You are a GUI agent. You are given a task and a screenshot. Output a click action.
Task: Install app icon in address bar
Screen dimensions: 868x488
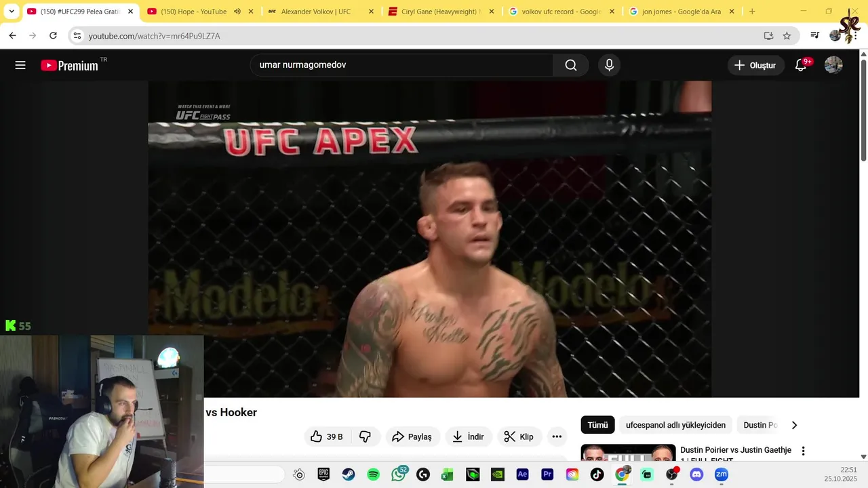click(768, 36)
